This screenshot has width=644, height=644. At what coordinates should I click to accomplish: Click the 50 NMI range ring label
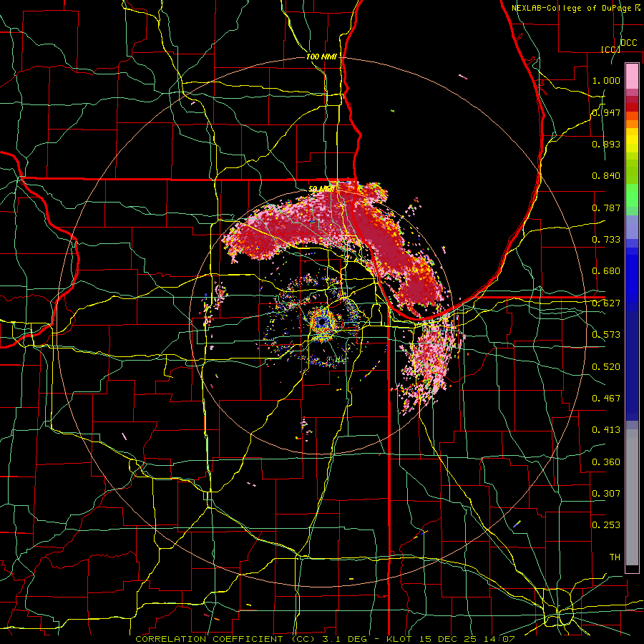point(321,189)
